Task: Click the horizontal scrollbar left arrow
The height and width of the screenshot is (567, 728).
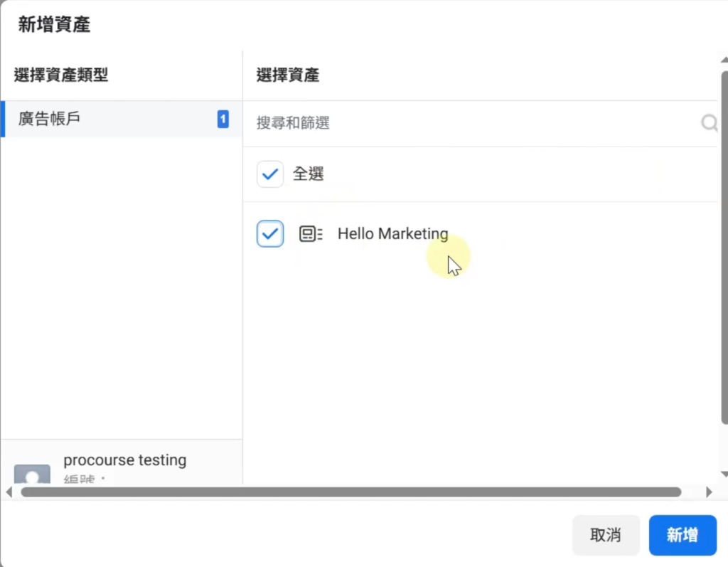Action: (x=9, y=492)
